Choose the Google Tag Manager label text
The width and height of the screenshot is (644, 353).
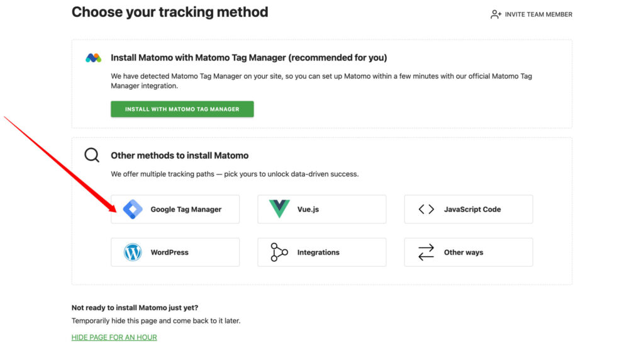[x=186, y=210]
